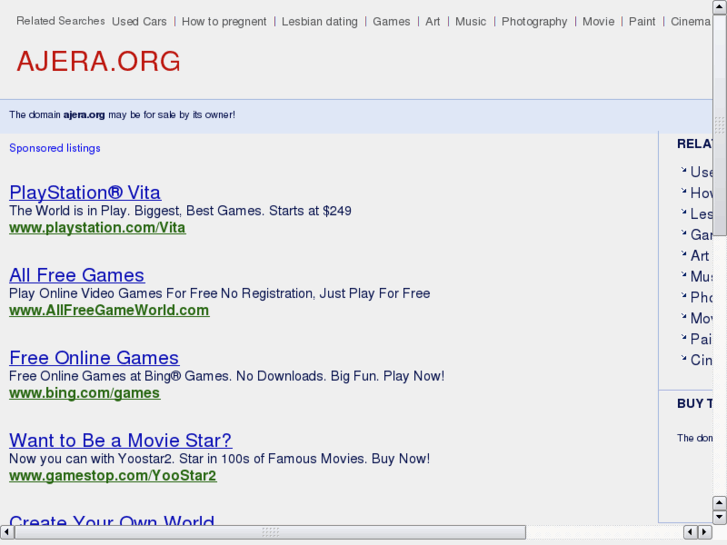Open the All Free Games ad title

tap(77, 275)
